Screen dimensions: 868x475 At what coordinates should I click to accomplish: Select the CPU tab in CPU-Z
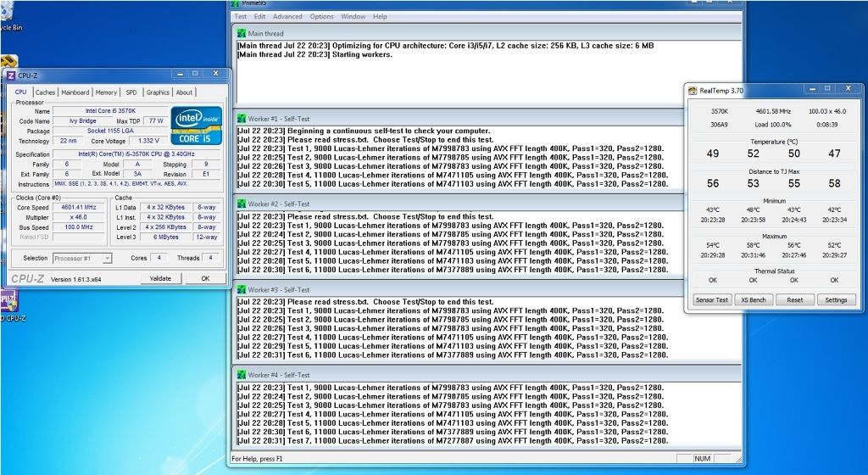pos(20,92)
